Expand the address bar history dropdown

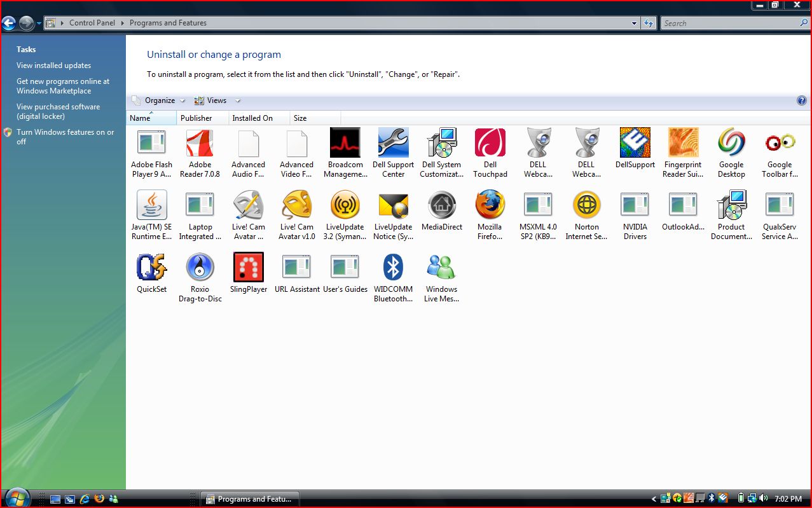(634, 23)
